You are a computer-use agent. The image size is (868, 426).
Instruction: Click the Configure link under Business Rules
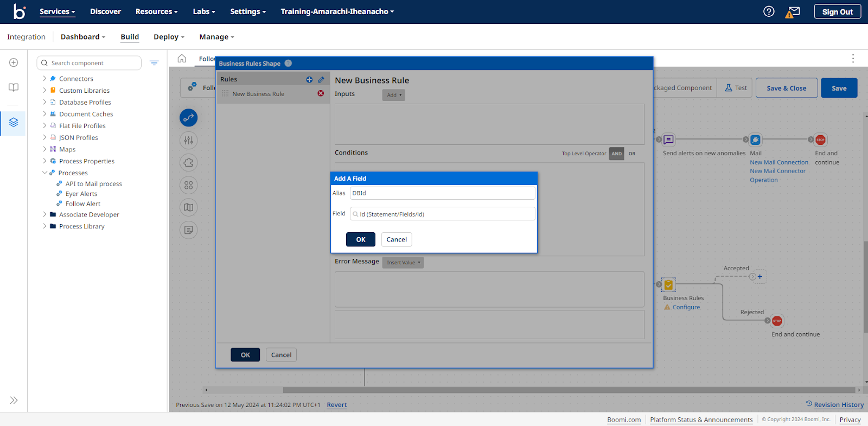(x=686, y=307)
